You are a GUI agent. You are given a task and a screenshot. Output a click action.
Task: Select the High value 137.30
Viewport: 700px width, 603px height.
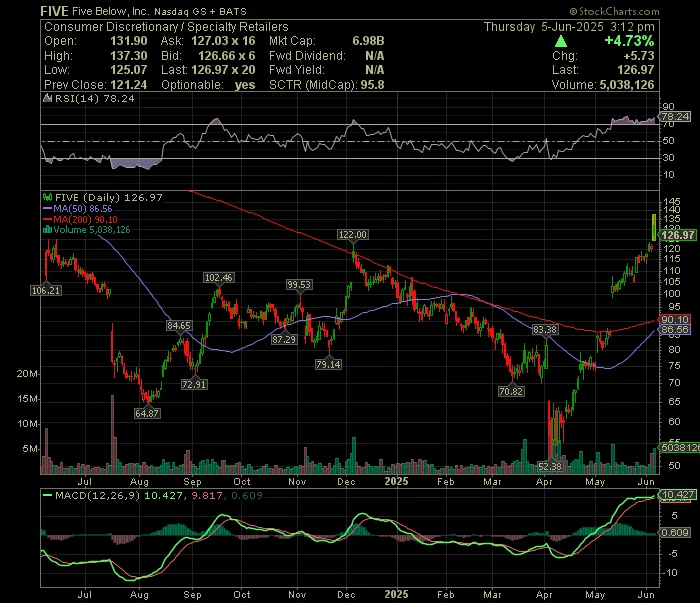(129, 56)
